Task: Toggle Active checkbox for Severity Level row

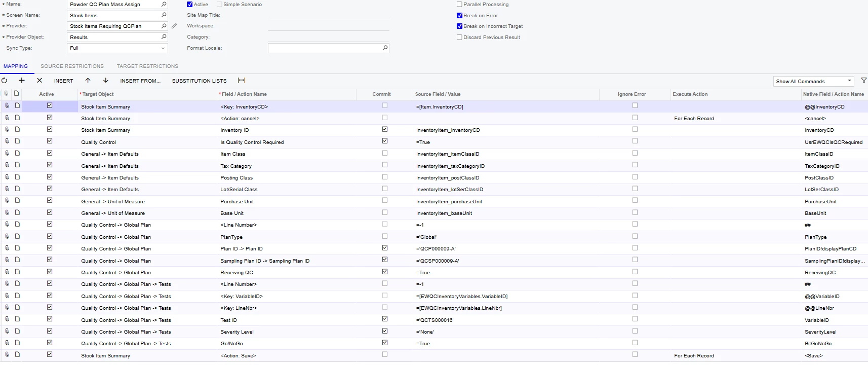Action: pyautogui.click(x=50, y=331)
